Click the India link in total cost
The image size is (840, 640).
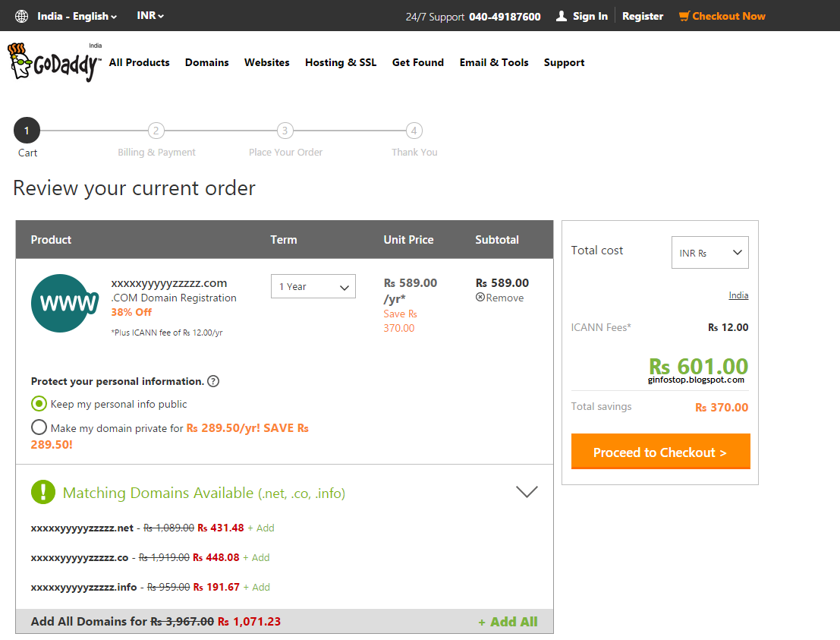coord(738,295)
